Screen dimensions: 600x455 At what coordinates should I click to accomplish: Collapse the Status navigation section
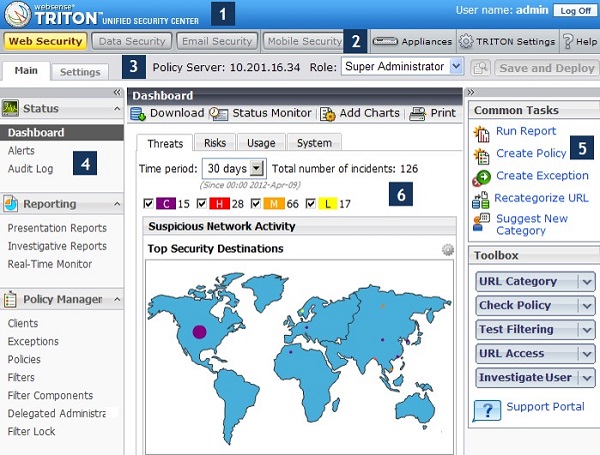point(117,109)
